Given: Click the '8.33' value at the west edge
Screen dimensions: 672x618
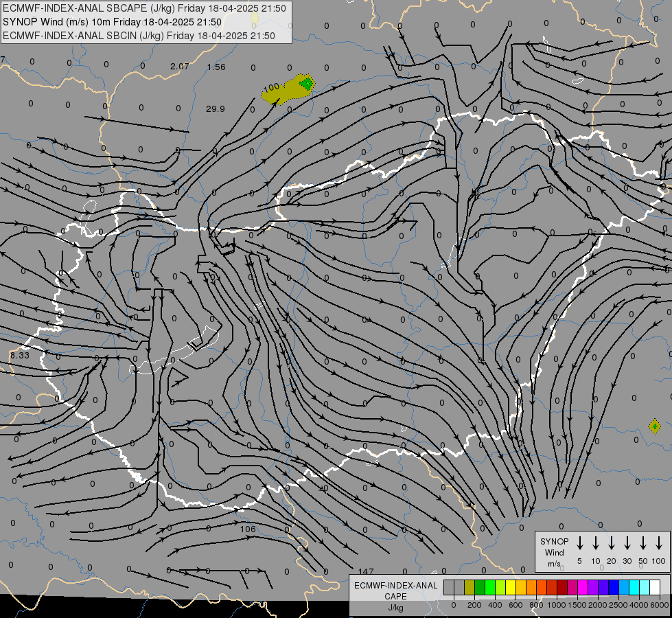Looking at the screenshot, I should pyautogui.click(x=20, y=356).
